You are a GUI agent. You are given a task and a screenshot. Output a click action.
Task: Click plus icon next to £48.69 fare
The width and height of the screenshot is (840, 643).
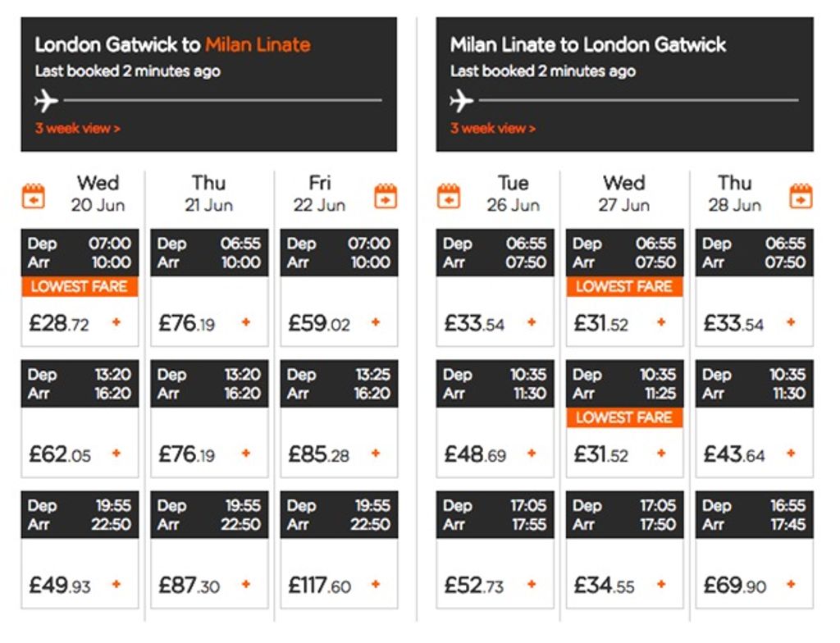click(532, 453)
